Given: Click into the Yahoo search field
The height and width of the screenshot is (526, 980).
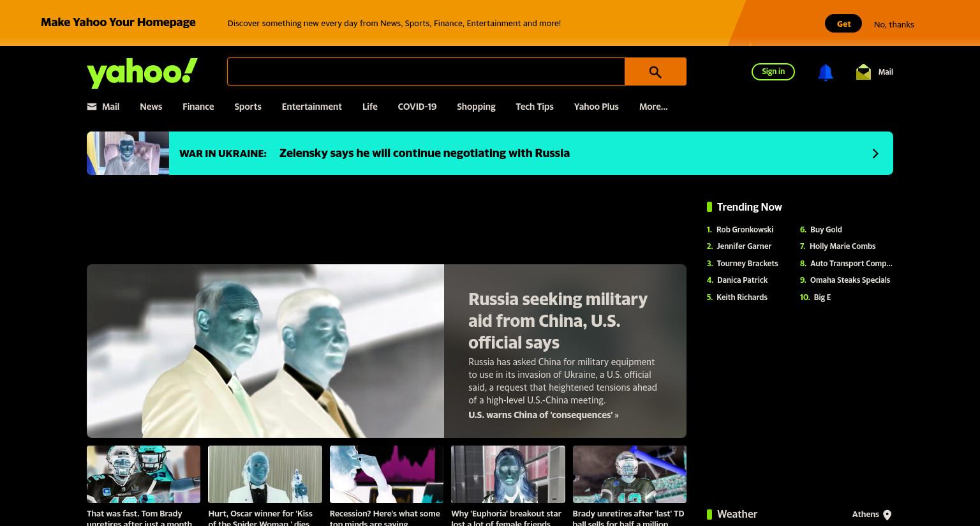Looking at the screenshot, I should 426,71.
